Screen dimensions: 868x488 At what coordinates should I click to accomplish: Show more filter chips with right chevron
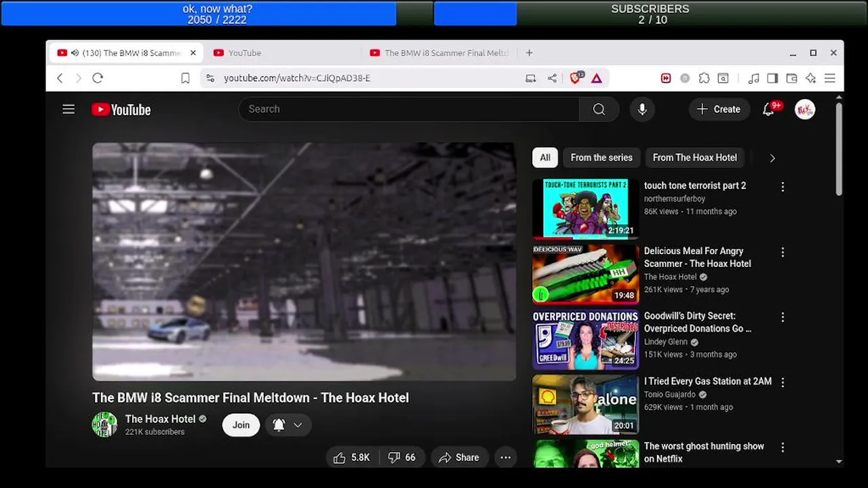coord(772,158)
